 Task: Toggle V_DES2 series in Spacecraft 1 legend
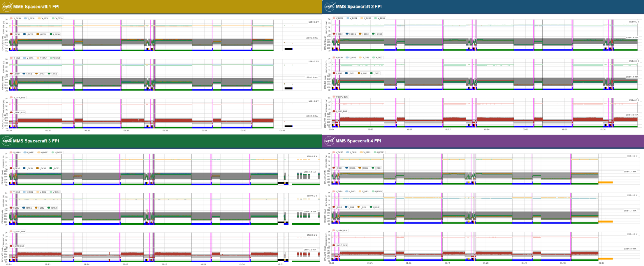tap(43, 18)
